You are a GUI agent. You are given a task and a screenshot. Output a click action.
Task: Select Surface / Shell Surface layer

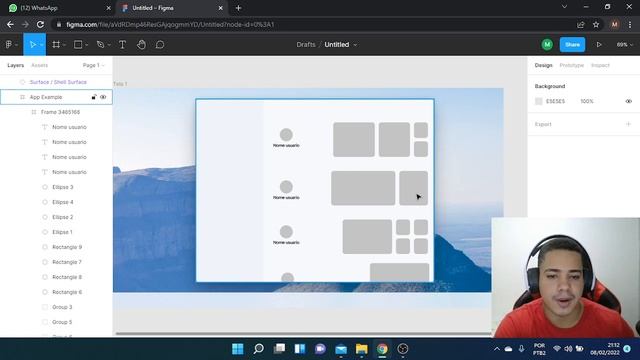[58, 82]
